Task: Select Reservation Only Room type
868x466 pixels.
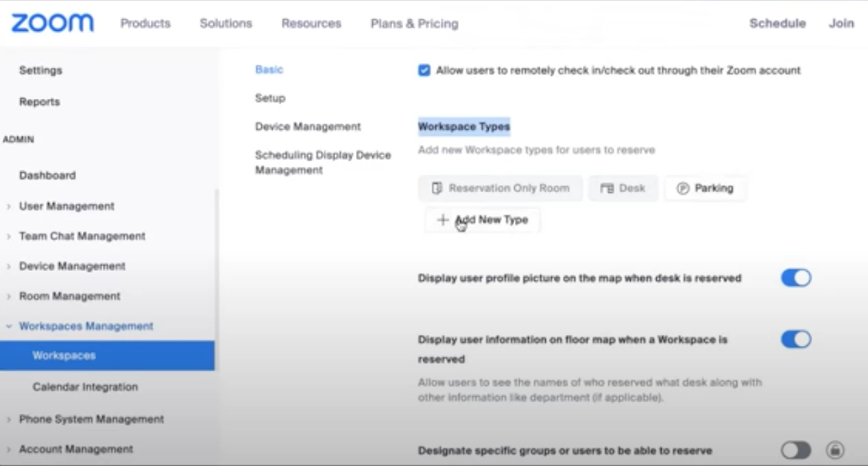Action: [x=501, y=188]
